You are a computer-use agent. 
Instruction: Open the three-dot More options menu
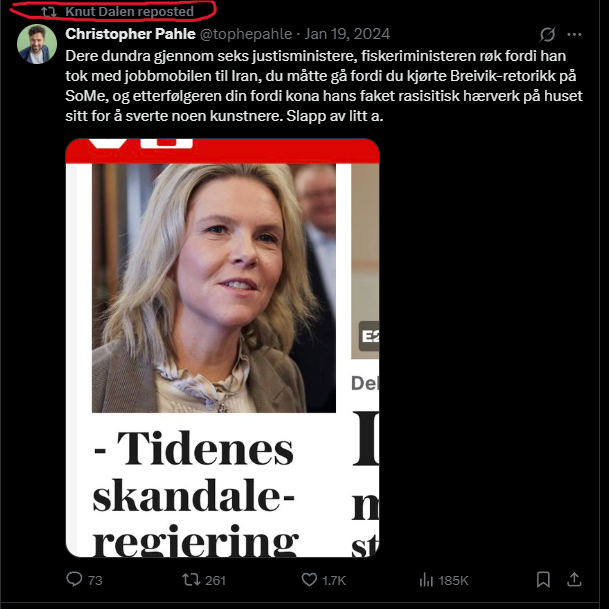[574, 35]
